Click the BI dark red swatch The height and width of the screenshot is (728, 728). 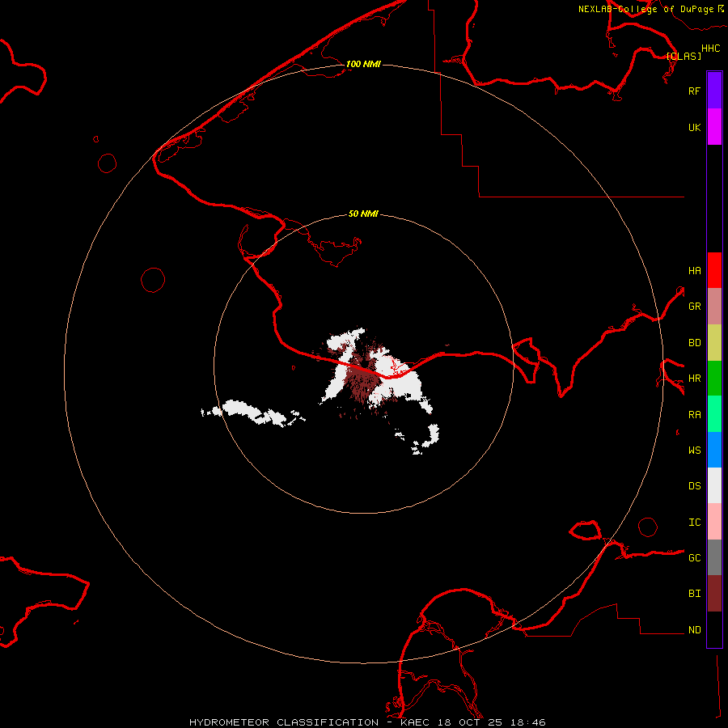coord(714,594)
